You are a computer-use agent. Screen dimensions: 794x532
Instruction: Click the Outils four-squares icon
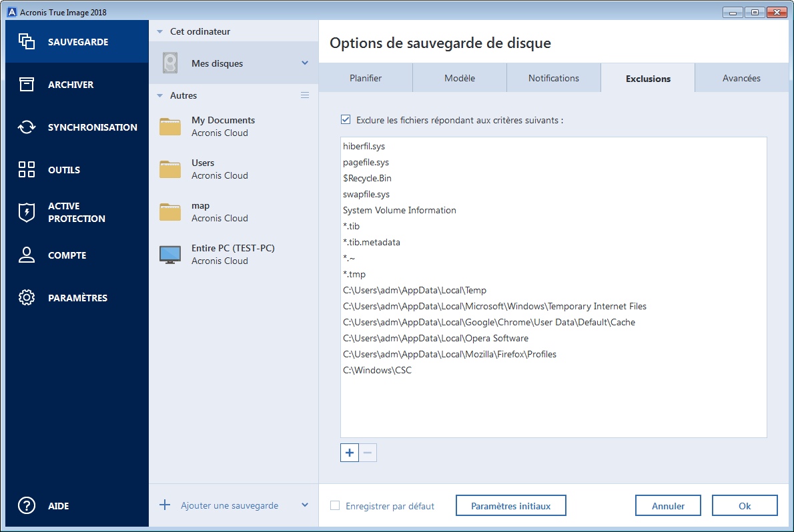coord(26,169)
